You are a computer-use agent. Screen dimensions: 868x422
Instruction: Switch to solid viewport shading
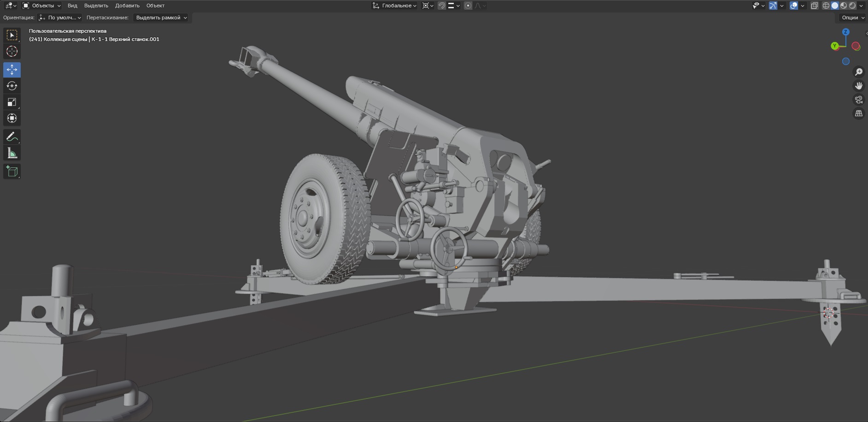(x=835, y=6)
